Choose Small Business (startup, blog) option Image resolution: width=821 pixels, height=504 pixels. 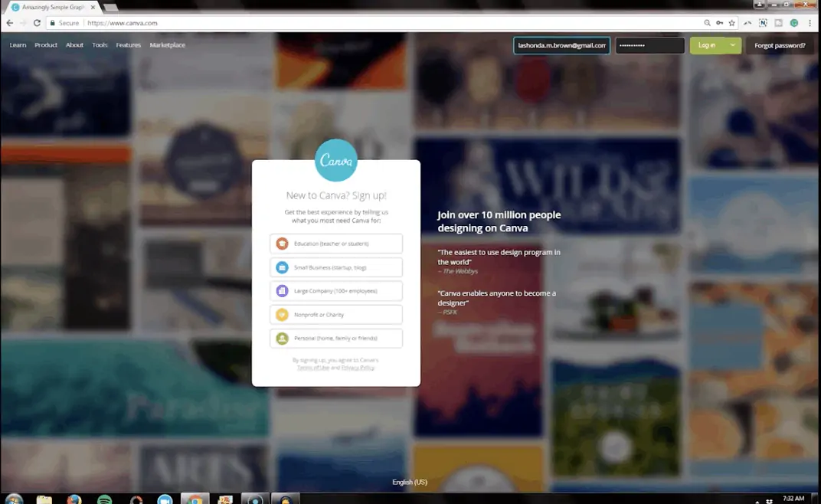point(336,267)
